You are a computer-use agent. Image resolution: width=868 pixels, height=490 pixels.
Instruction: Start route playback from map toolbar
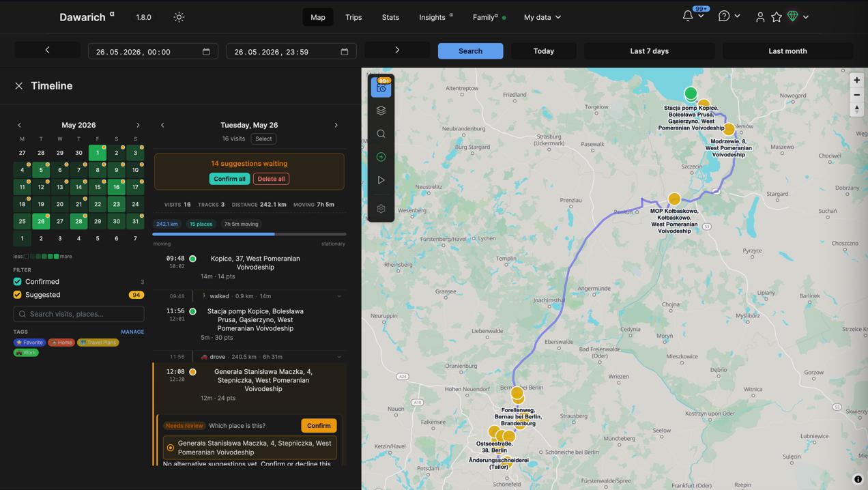pos(381,180)
